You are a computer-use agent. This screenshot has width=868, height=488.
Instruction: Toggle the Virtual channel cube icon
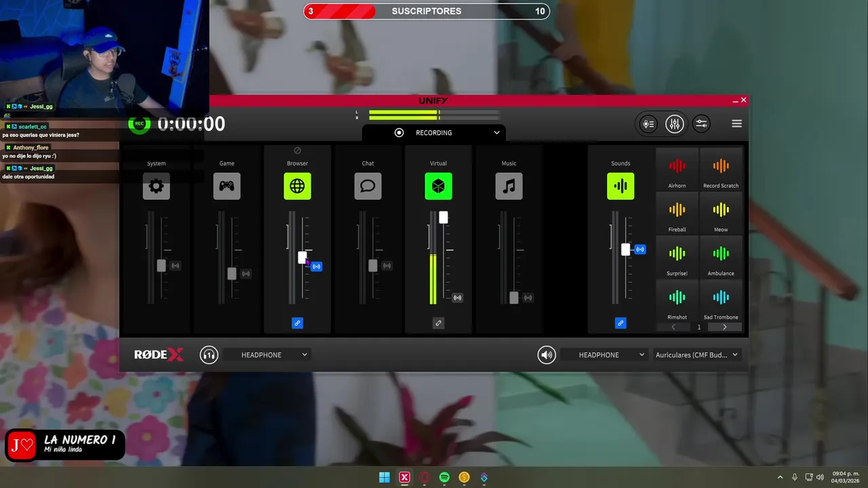click(x=438, y=186)
